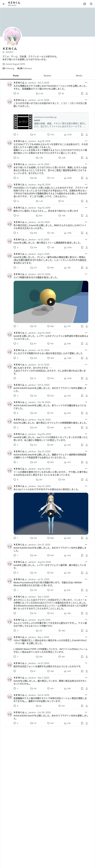This screenshot has height=868, width=95.
Task: Switch to the Replies tab
Action: 47,76
